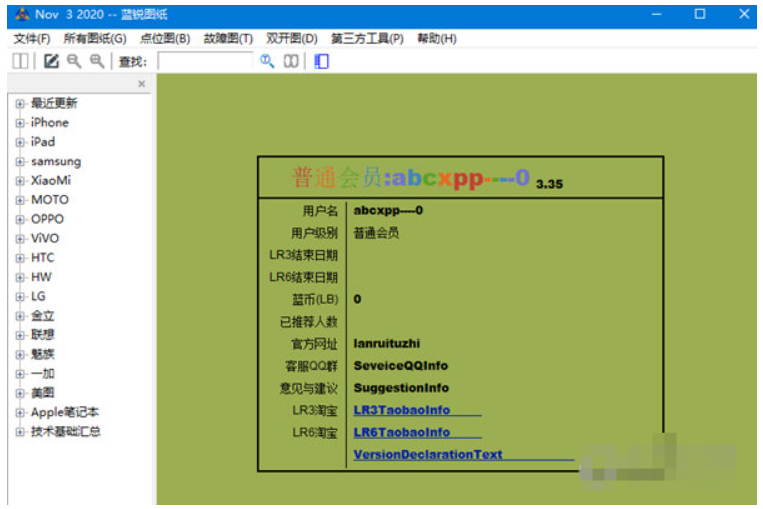Viewport: 763px width, 509px height.
Task: Click the colorful 普通会员 header title
Action: point(411,177)
